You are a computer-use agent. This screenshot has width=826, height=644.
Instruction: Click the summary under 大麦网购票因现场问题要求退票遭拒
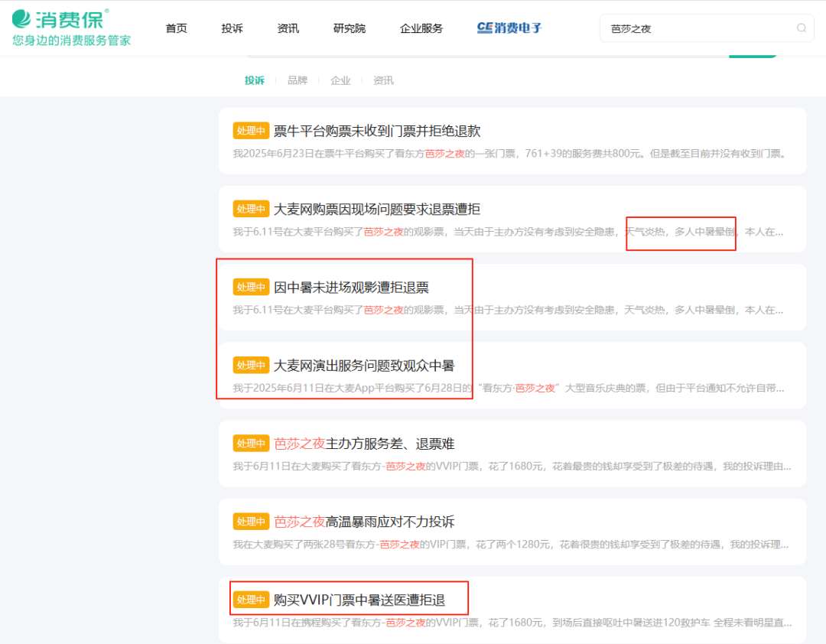tap(509, 232)
